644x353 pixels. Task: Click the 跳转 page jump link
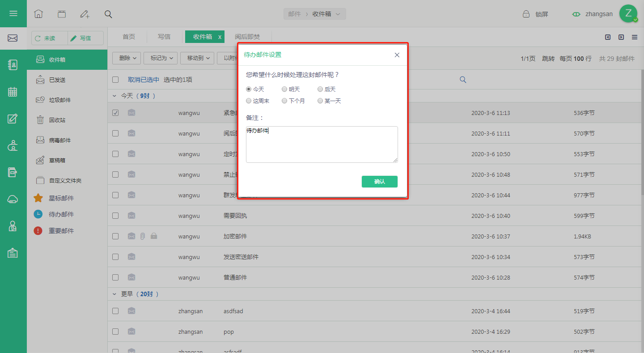[x=548, y=59]
